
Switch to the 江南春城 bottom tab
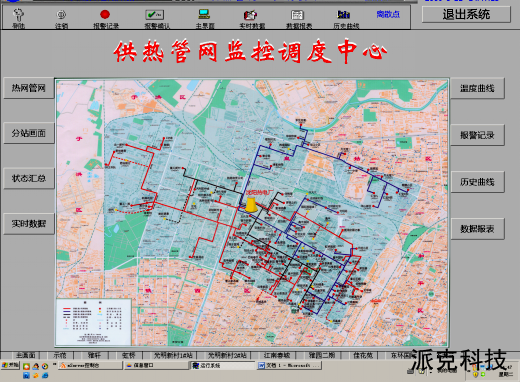pyautogui.click(x=277, y=355)
